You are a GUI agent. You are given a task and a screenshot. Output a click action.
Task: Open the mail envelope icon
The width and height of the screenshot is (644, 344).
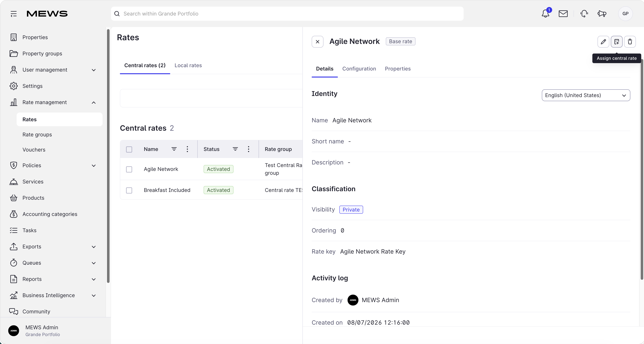(563, 13)
